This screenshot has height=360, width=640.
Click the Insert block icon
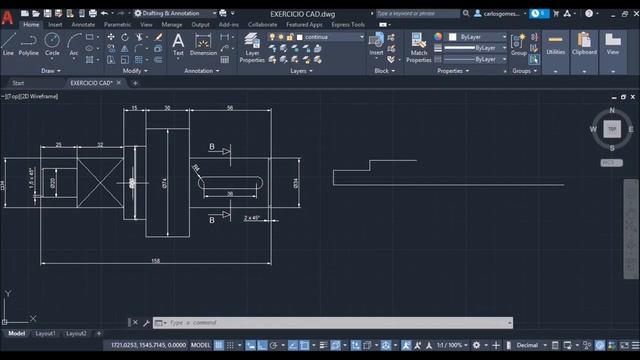click(376, 44)
